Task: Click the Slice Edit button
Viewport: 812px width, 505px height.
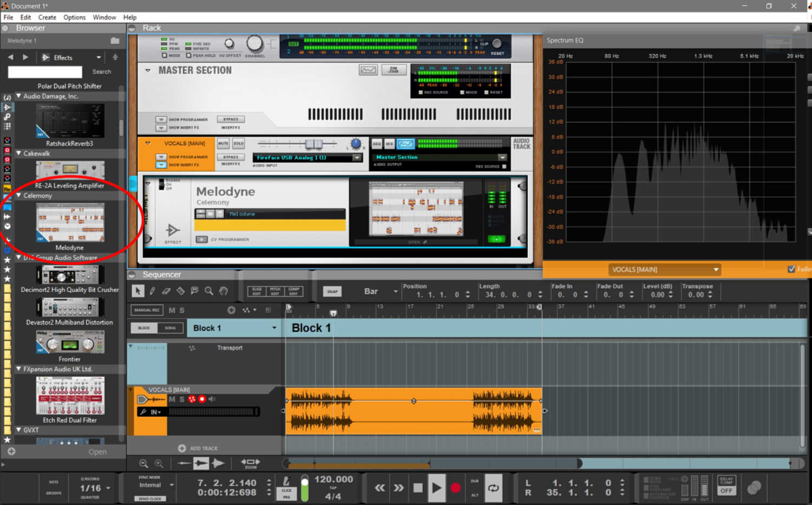Action: coord(257,292)
